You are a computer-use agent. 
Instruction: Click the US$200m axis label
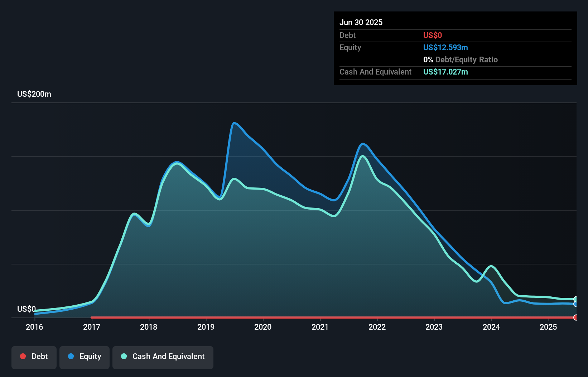(x=34, y=94)
